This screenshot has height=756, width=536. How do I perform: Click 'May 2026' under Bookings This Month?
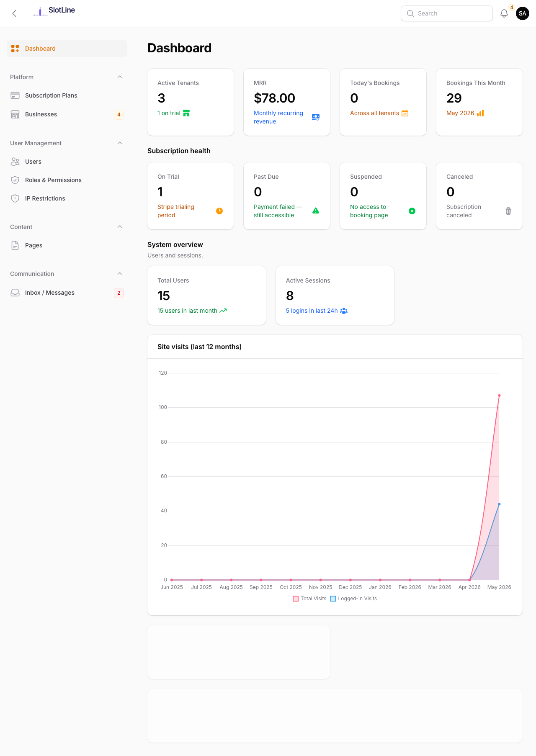460,113
